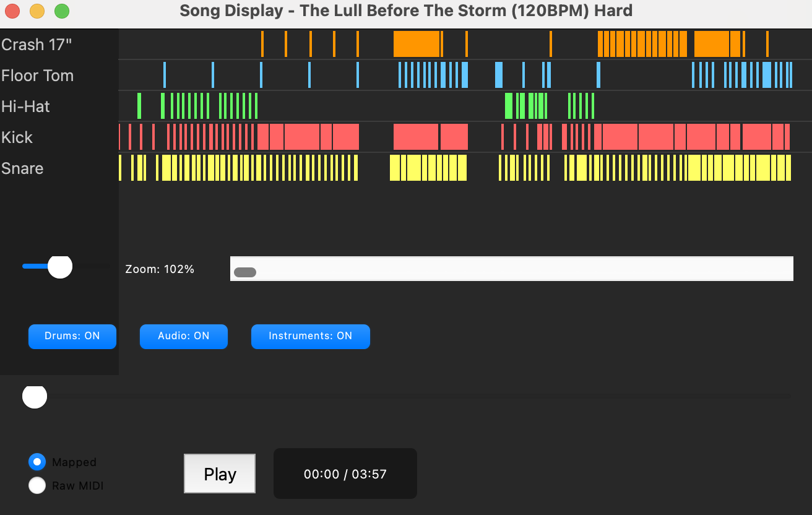Select the Raw MIDI radio button
Screen dimensions: 812x515
37,485
